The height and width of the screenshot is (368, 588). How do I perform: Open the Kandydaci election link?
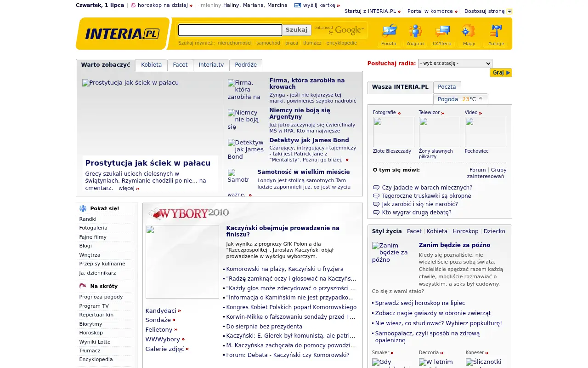pos(161,310)
